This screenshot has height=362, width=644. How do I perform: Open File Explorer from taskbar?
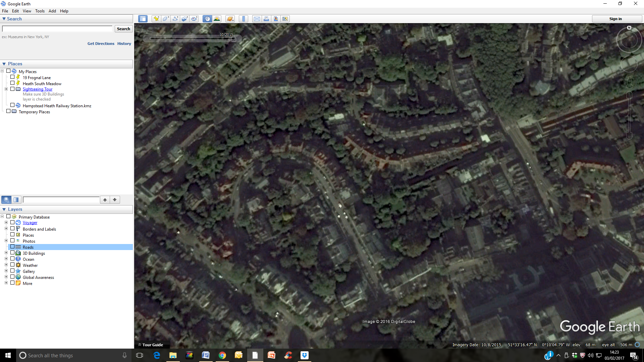tap(173, 355)
